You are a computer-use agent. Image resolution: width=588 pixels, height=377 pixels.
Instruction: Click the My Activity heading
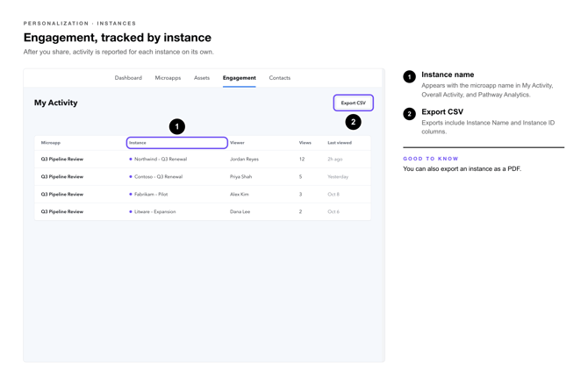[x=56, y=103]
